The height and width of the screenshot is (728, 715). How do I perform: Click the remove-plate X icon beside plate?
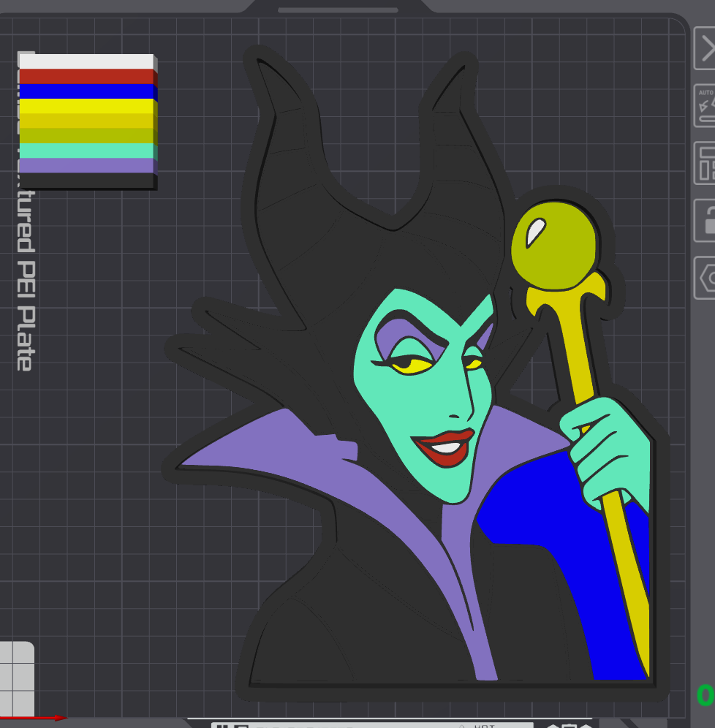tap(705, 48)
